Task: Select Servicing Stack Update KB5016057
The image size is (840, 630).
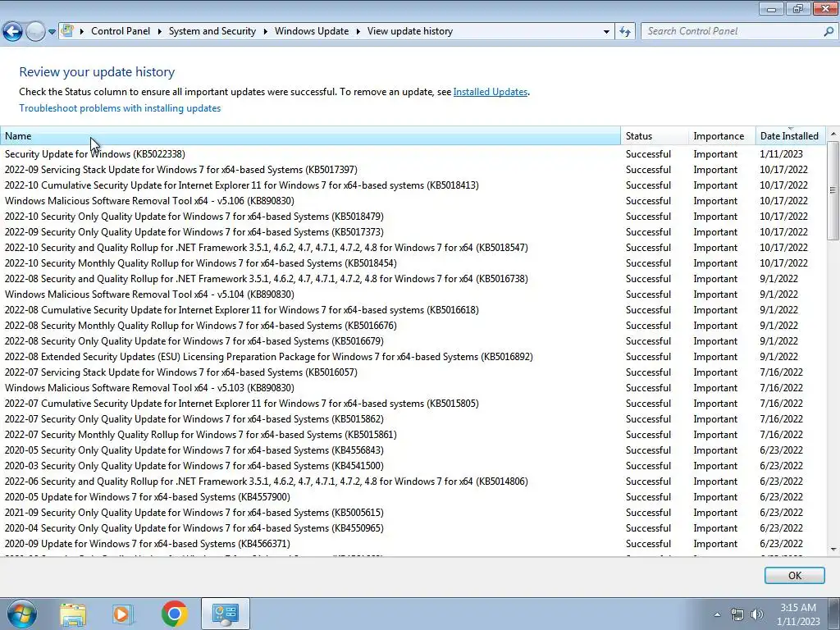Action: tap(413, 372)
